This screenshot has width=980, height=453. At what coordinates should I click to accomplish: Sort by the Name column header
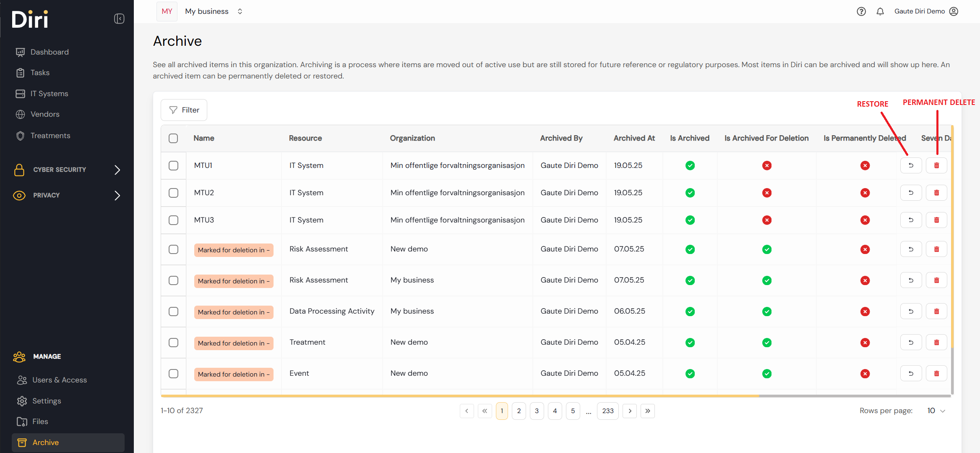204,138
